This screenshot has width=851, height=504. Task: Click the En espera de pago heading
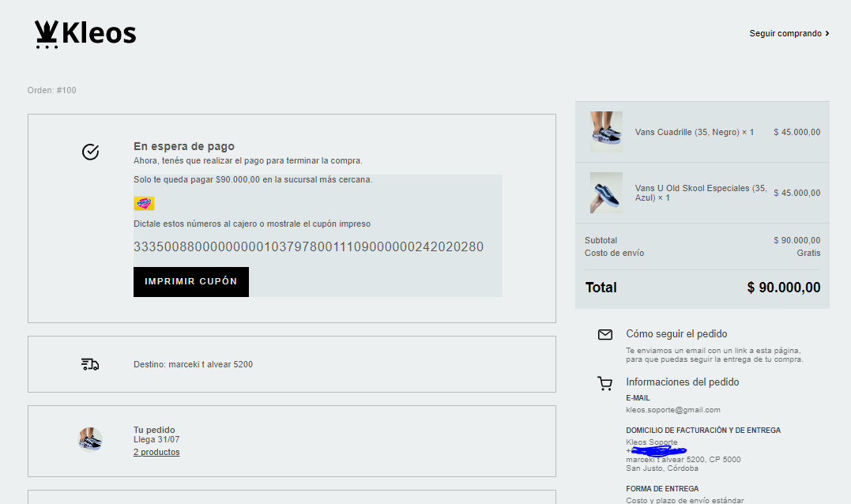coord(184,146)
